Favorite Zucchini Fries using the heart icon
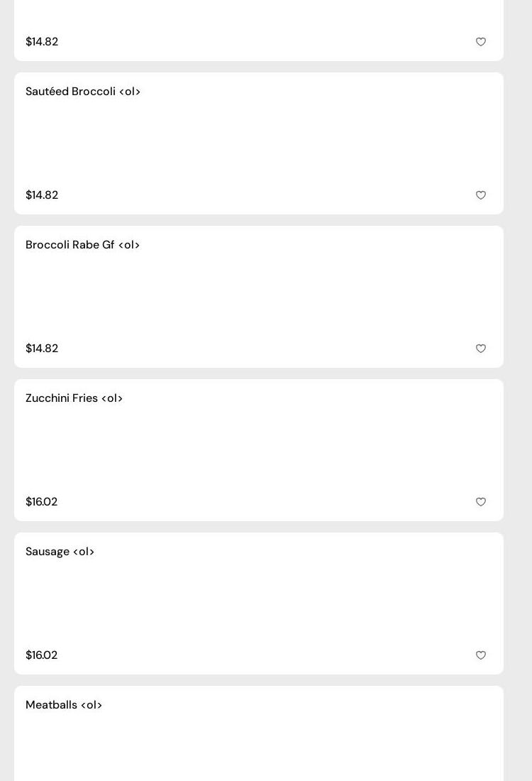Image resolution: width=532 pixels, height=781 pixels. point(481,502)
